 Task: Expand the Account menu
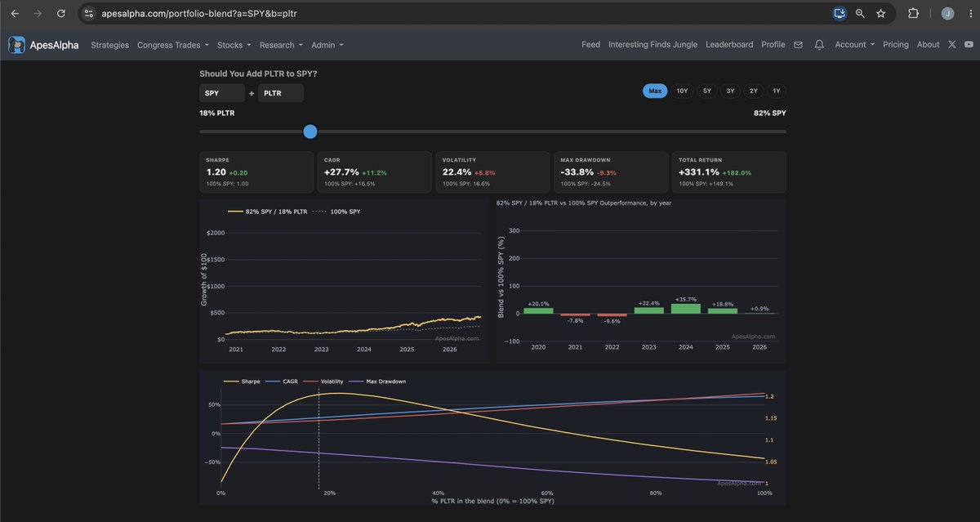click(x=854, y=45)
